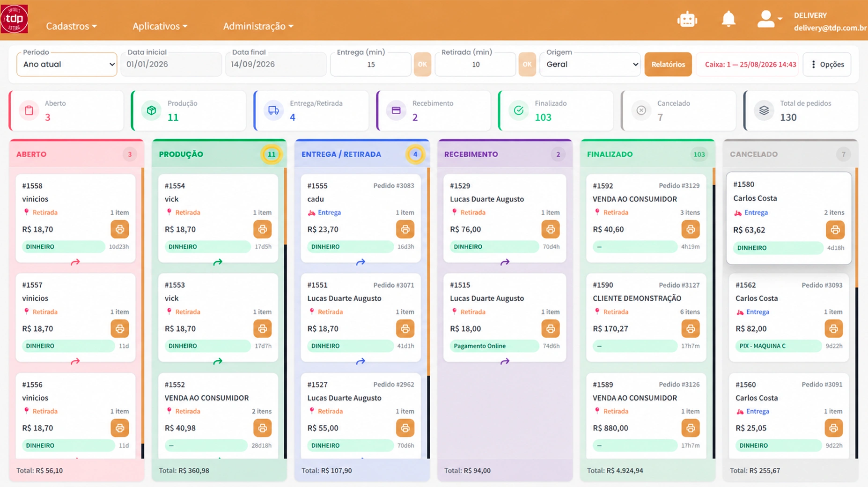Advance order #1558 to next stage arrow
The image size is (868, 487).
(75, 262)
